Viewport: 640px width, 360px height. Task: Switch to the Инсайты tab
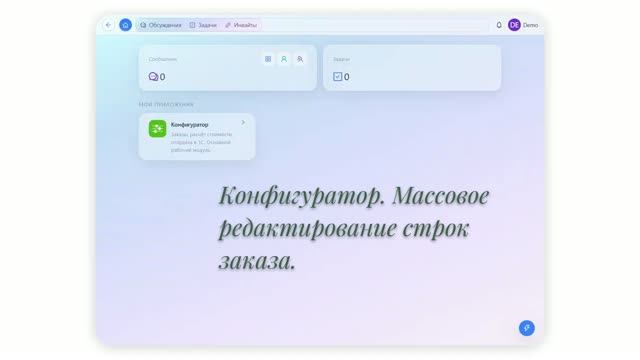pyautogui.click(x=241, y=25)
